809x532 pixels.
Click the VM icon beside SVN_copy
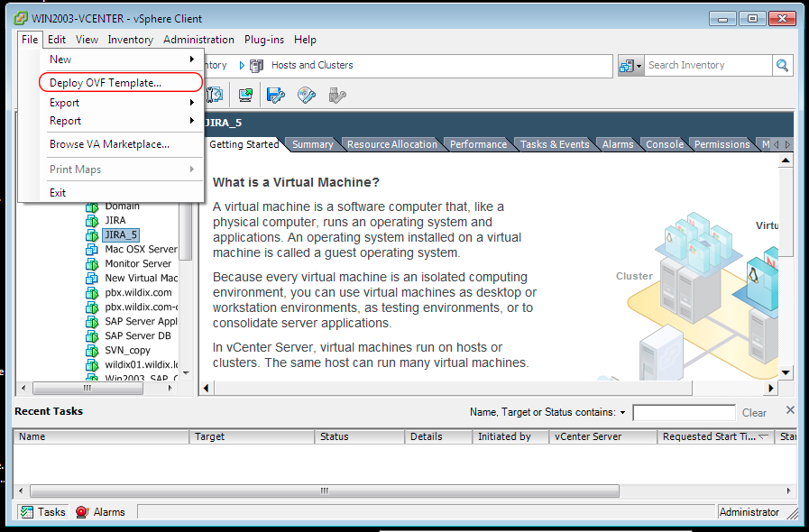pos(92,351)
